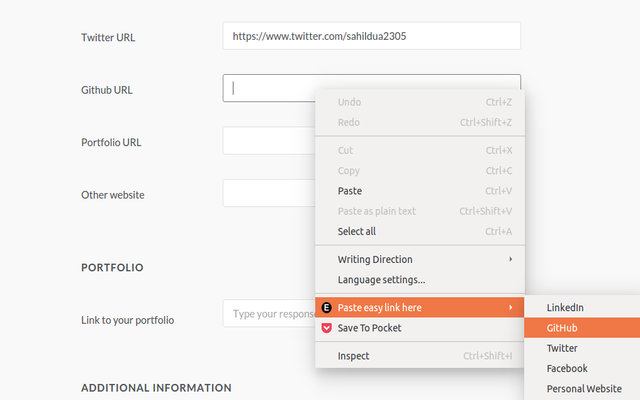
Task: Click the Portfolio URL input field
Action: click(x=269, y=140)
